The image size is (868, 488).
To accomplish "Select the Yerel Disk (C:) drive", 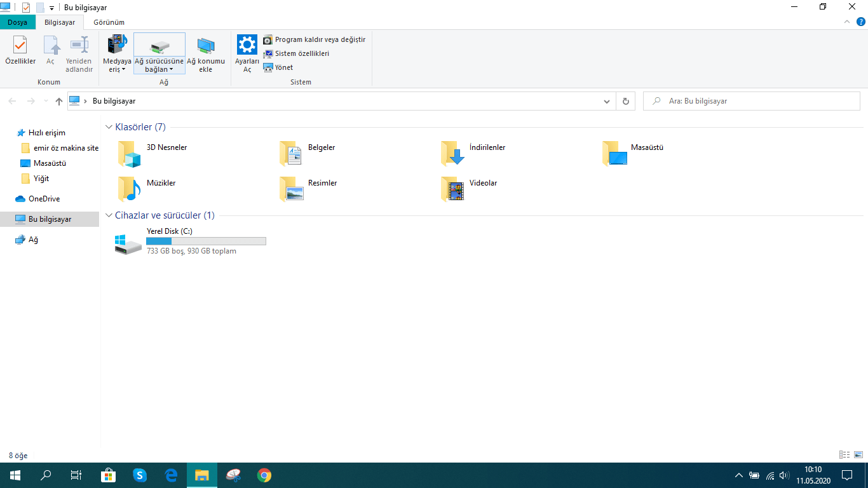I will pyautogui.click(x=191, y=241).
